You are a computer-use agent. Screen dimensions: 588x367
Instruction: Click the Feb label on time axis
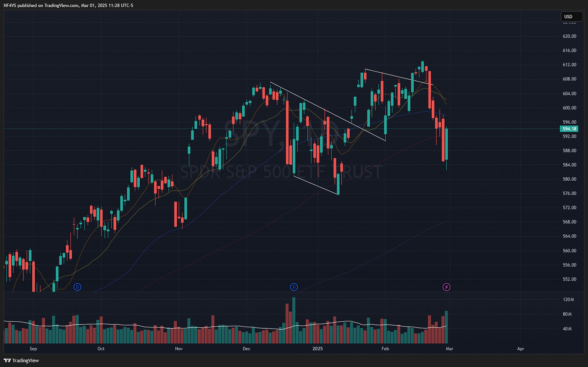385,349
